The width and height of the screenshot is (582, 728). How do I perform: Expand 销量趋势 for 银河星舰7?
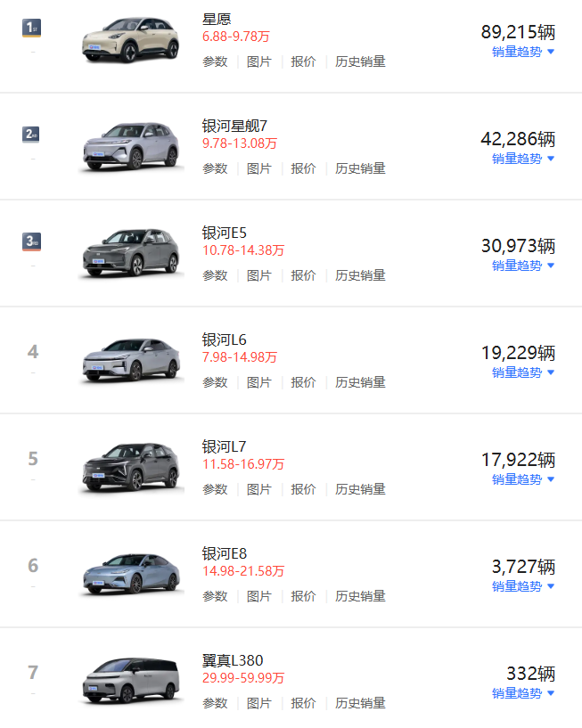point(523,159)
